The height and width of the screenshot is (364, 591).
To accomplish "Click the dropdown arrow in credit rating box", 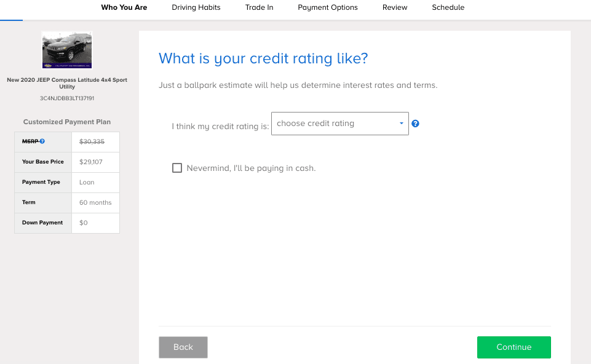I will [x=402, y=123].
